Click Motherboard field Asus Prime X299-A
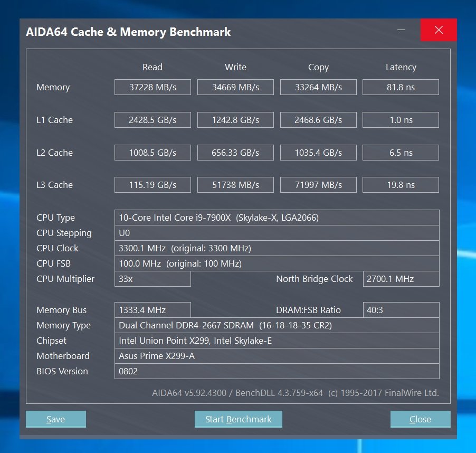 [277, 356]
